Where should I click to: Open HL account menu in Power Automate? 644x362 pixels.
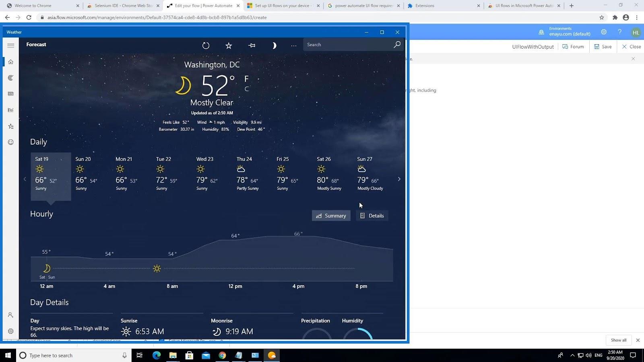pyautogui.click(x=636, y=33)
